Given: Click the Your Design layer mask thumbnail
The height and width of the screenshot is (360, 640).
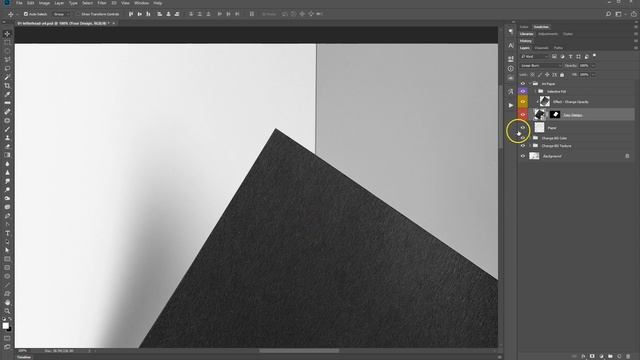Looking at the screenshot, I should click(x=555, y=115).
